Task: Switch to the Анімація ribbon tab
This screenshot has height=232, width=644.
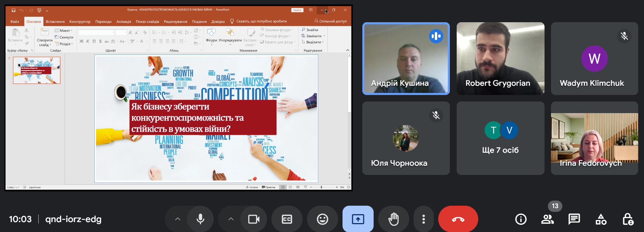Action: pos(123,22)
